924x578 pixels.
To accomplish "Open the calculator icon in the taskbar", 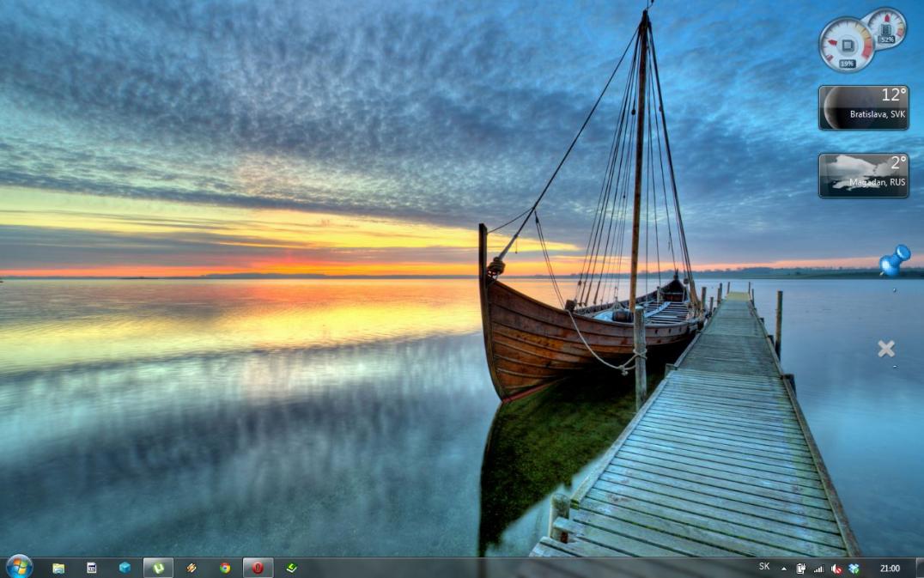I will point(92,568).
